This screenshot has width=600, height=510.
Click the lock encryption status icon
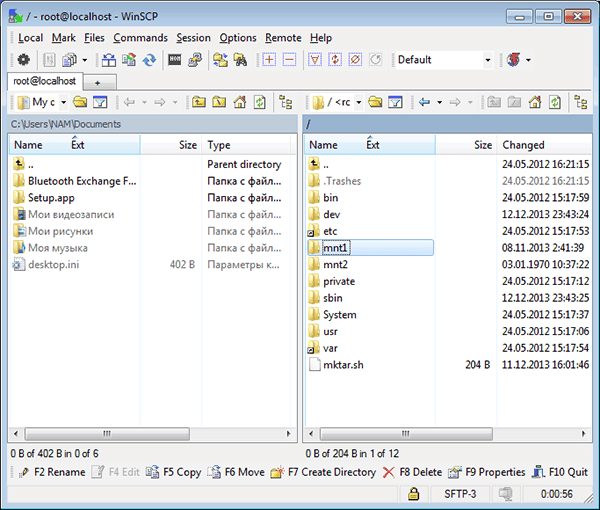(413, 494)
